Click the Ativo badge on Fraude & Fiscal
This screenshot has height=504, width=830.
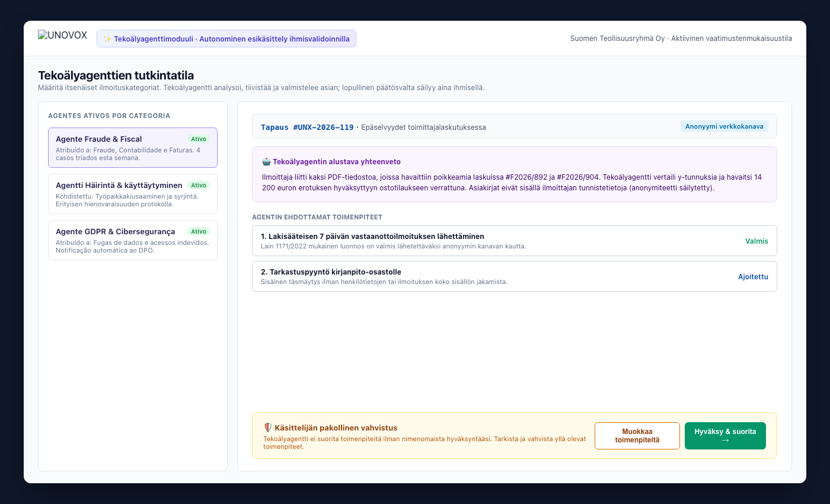(199, 139)
